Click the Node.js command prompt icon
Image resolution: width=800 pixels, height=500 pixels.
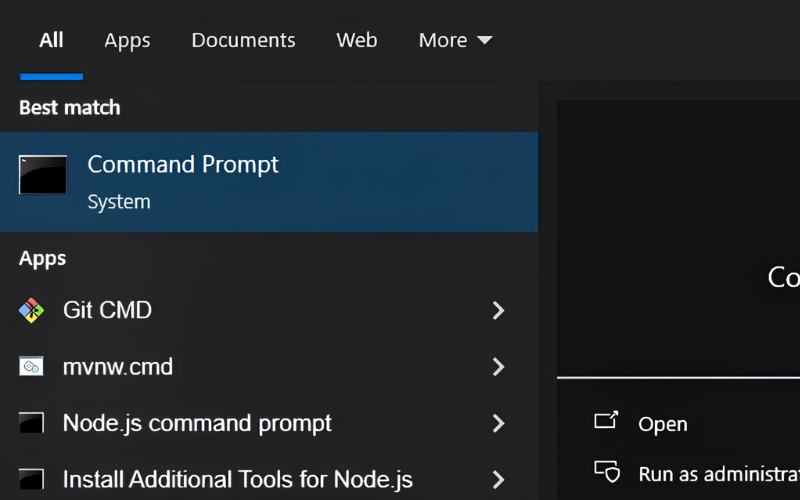(31, 423)
